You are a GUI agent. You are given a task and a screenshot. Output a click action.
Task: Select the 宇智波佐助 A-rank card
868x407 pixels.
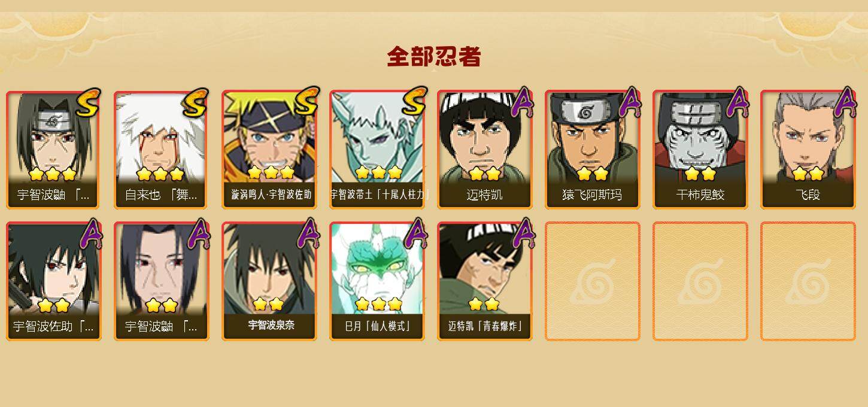click(53, 281)
